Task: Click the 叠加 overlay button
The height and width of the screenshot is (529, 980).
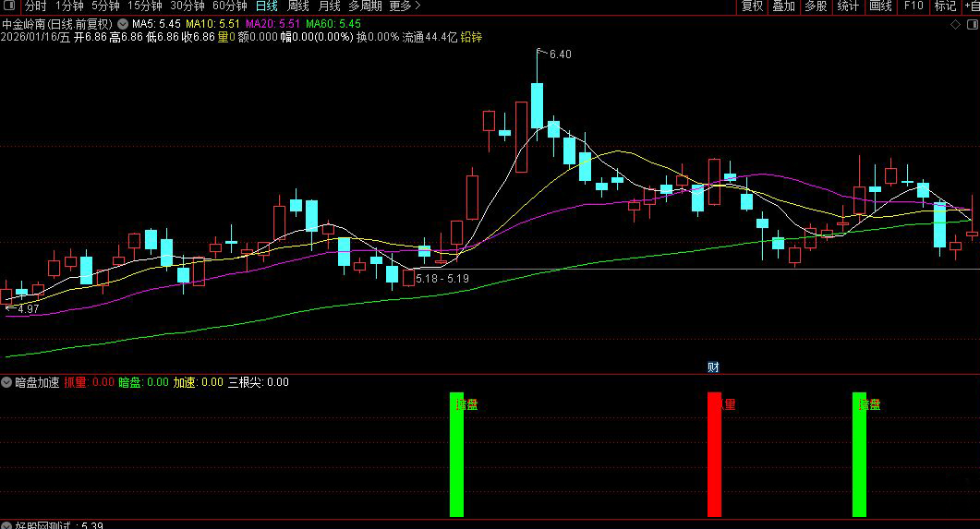Action: [x=784, y=6]
